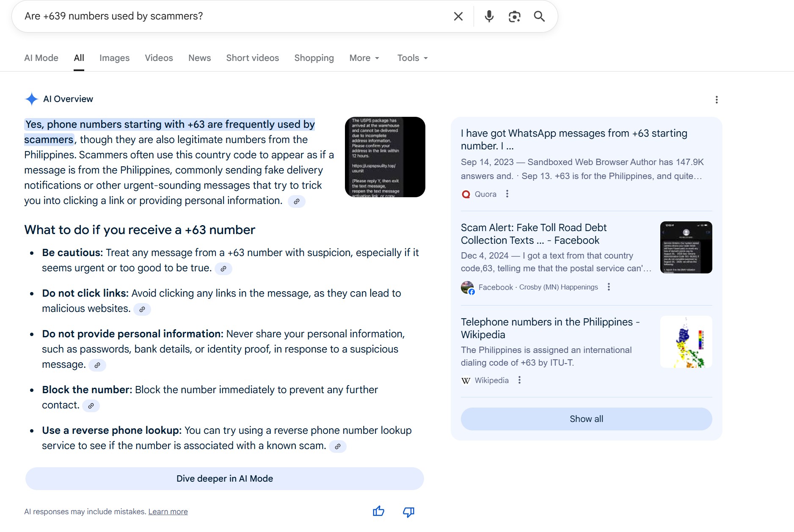Viewport: 794px width, 532px height.
Task: Click the Show all sources button
Action: 586,419
